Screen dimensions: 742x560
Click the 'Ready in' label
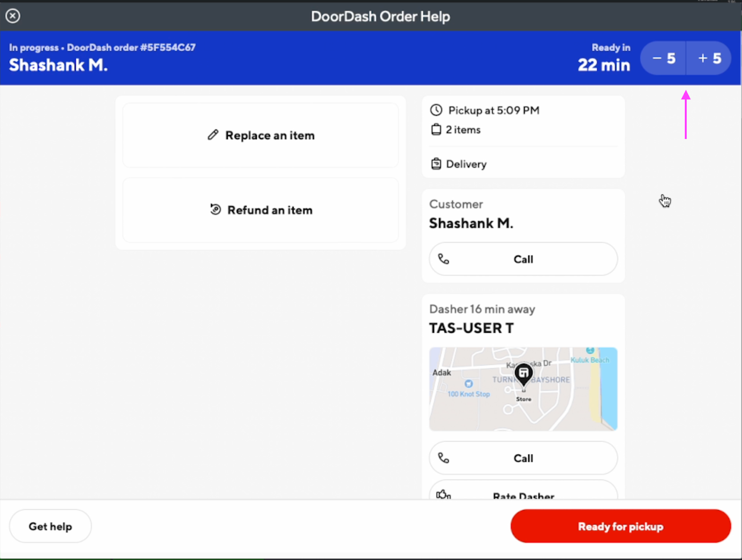[611, 47]
